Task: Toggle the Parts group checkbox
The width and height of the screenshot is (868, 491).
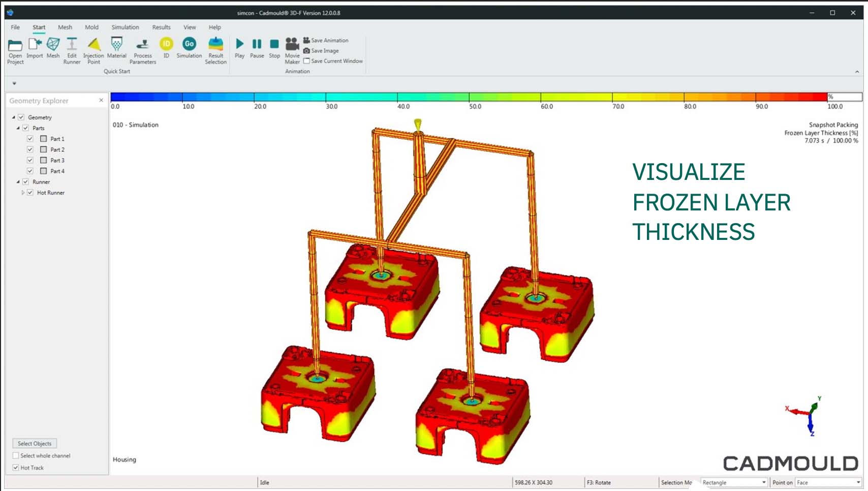Action: click(25, 128)
